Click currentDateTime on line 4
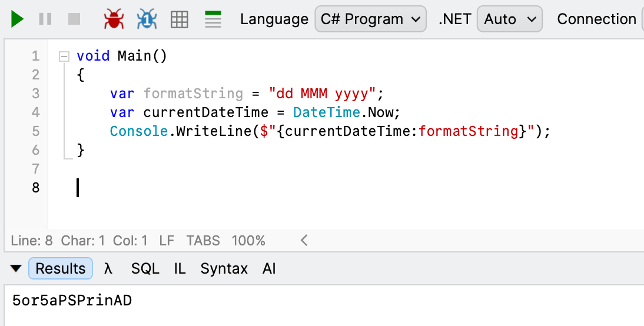 coord(205,112)
